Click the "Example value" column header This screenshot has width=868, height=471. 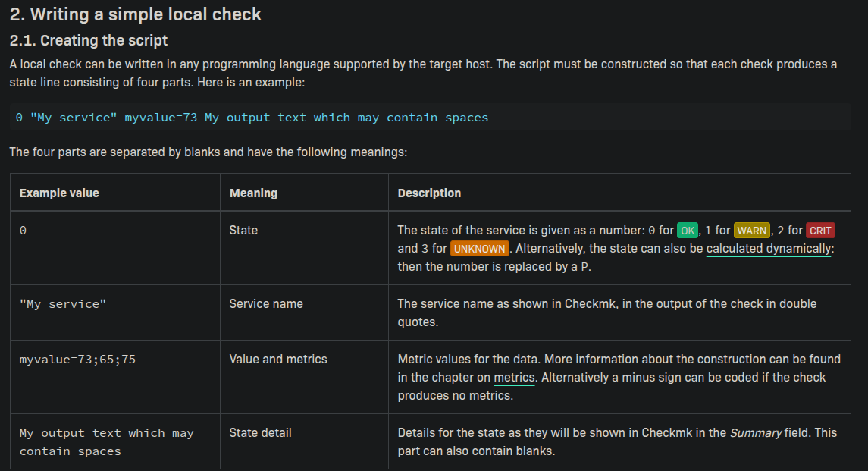59,193
